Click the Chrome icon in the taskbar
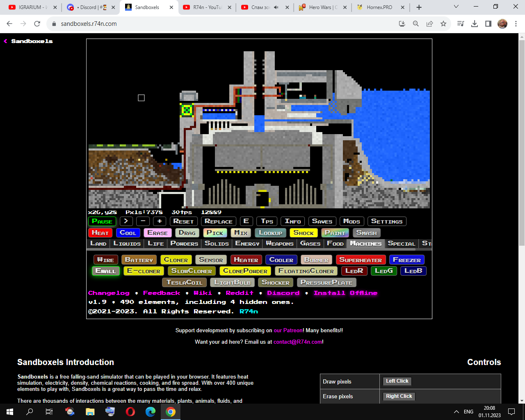525x420 pixels. pos(171,412)
